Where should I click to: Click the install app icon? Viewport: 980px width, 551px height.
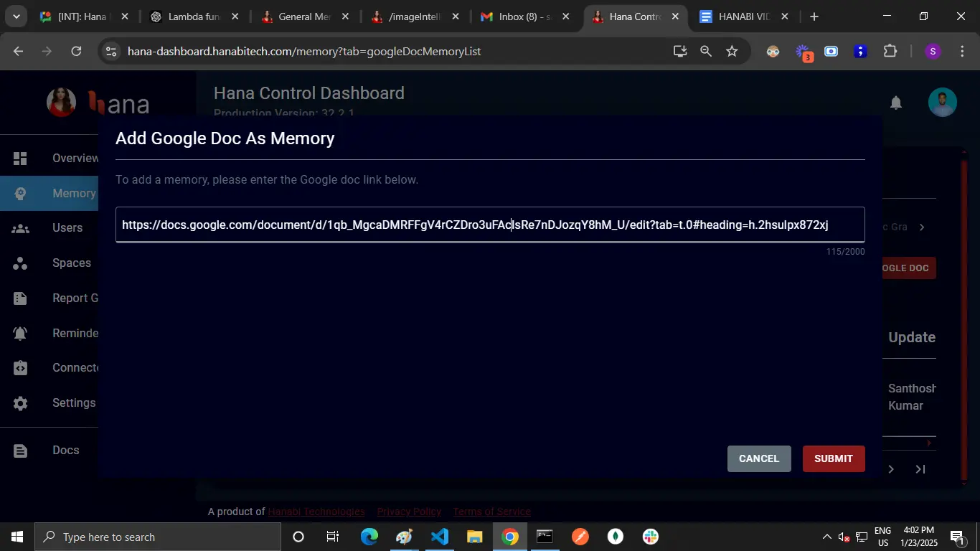pyautogui.click(x=680, y=51)
